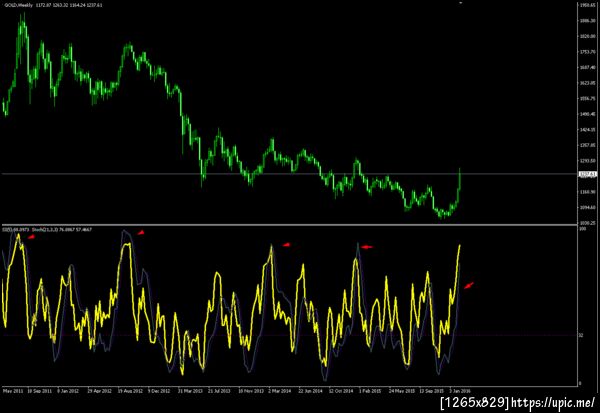Image resolution: width=600 pixels, height=413 pixels.
Task: Click the 1424.15 price level on the axis
Action: [x=587, y=130]
